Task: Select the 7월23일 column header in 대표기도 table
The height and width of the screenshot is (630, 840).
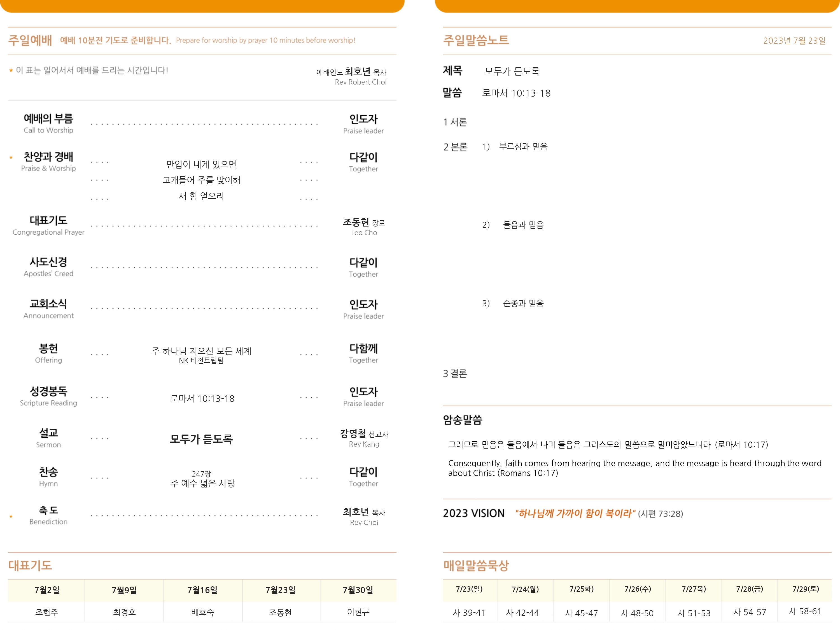Action: click(x=280, y=590)
